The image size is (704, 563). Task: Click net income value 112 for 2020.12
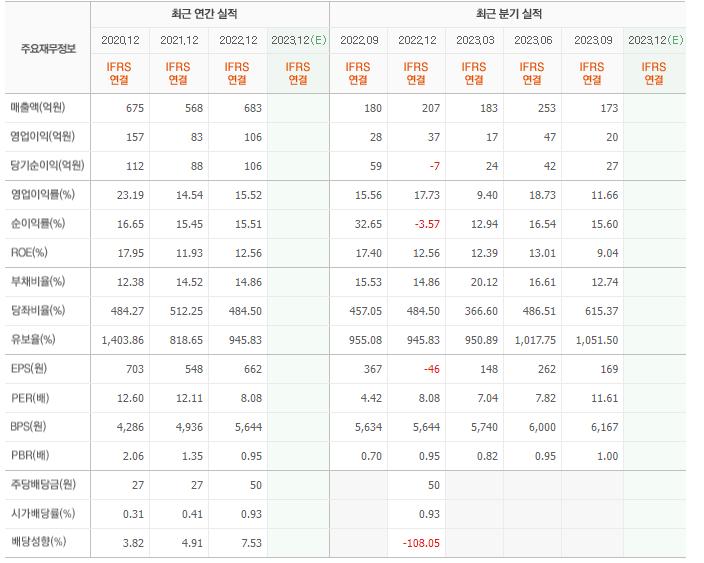coord(135,166)
